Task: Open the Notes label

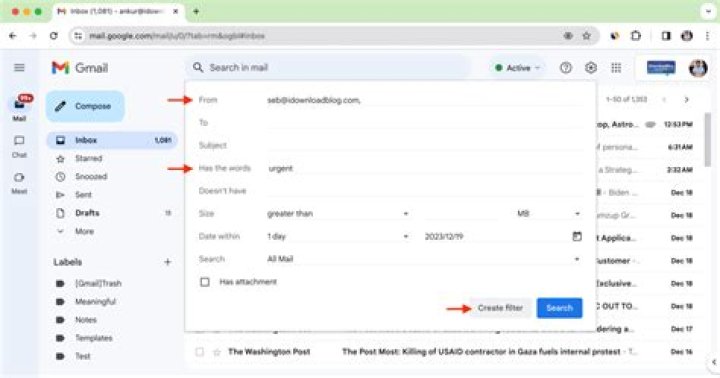Action: 86,320
